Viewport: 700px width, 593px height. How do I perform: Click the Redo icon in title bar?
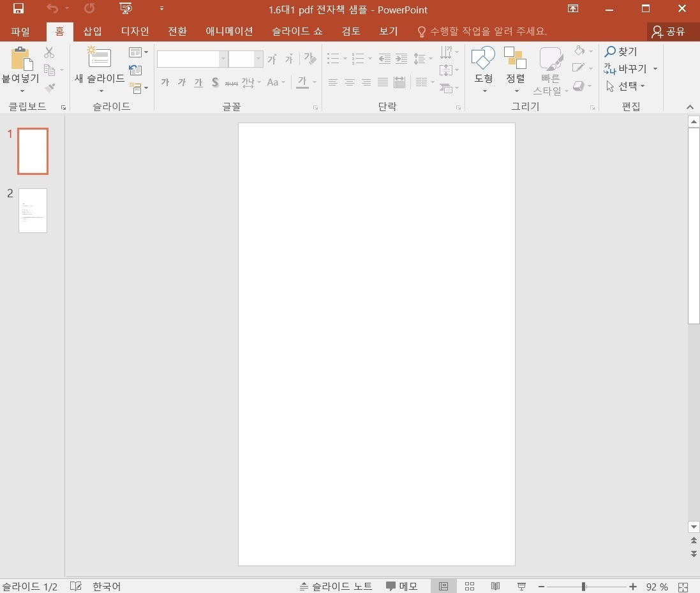(x=89, y=8)
